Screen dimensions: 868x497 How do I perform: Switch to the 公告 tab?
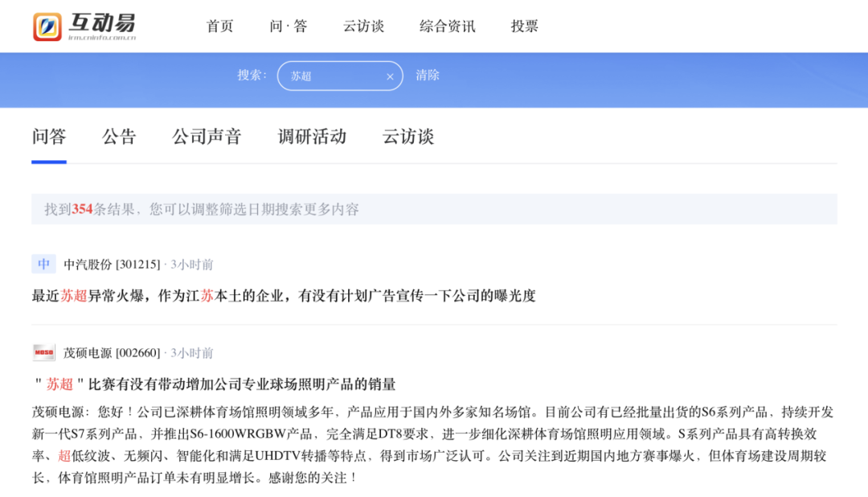pos(119,137)
